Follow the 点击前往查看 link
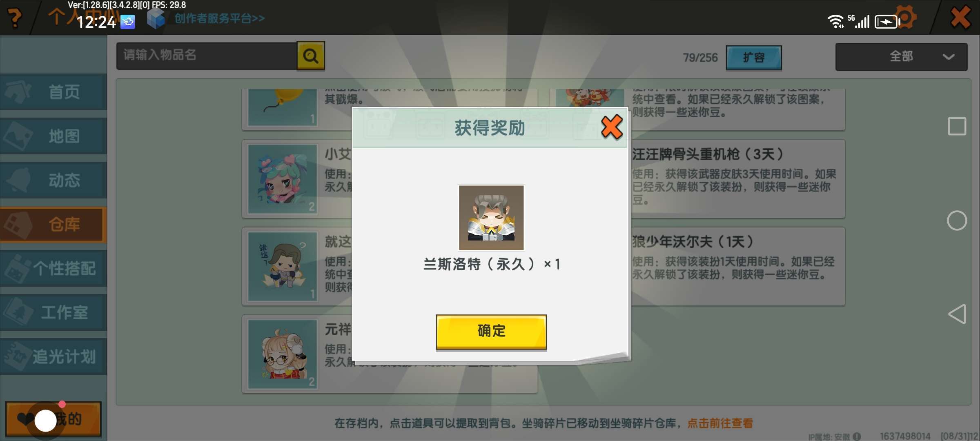 click(x=720, y=423)
